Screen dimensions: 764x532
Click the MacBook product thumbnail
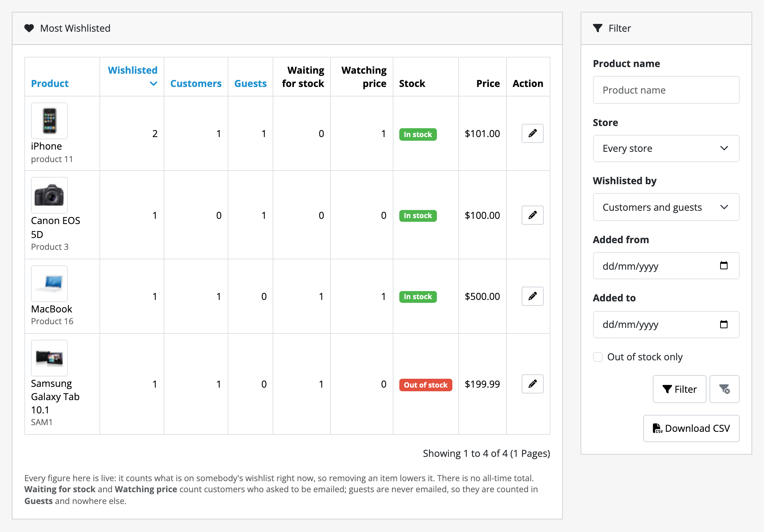tap(49, 284)
